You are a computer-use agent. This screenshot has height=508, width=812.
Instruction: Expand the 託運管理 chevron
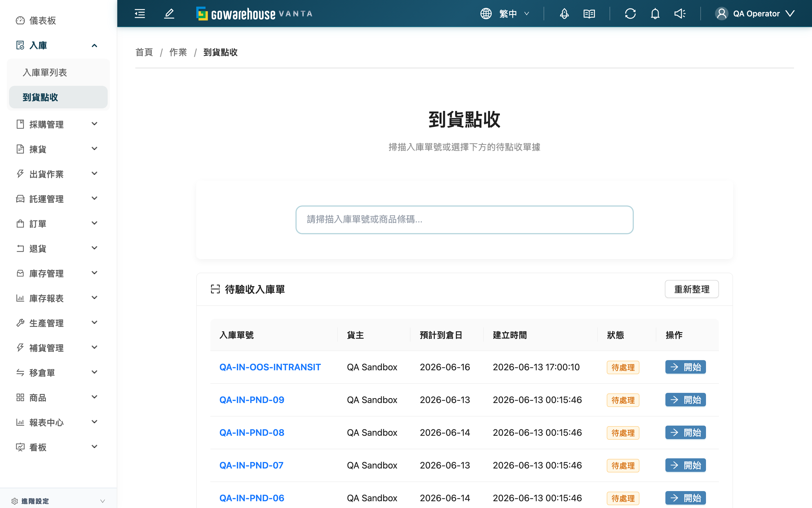coord(94,199)
